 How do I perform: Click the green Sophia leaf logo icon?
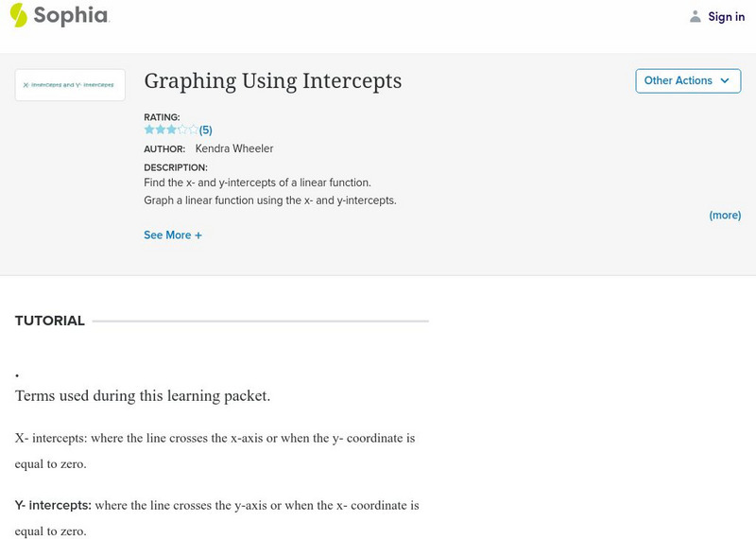point(19,15)
